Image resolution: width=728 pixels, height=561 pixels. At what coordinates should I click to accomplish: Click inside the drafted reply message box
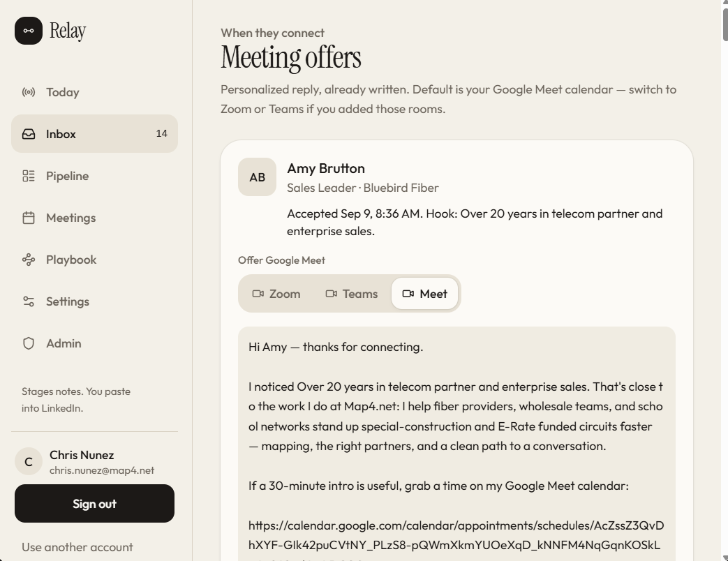(x=457, y=444)
